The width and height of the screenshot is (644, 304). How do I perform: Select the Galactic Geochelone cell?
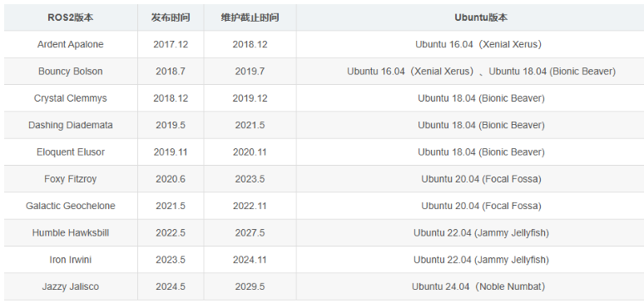71,206
